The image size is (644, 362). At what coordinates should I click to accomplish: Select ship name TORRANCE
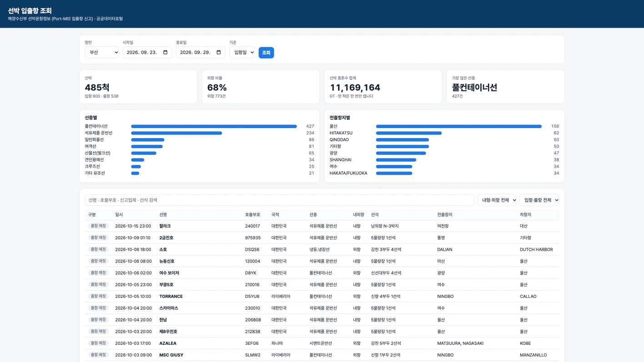click(171, 297)
